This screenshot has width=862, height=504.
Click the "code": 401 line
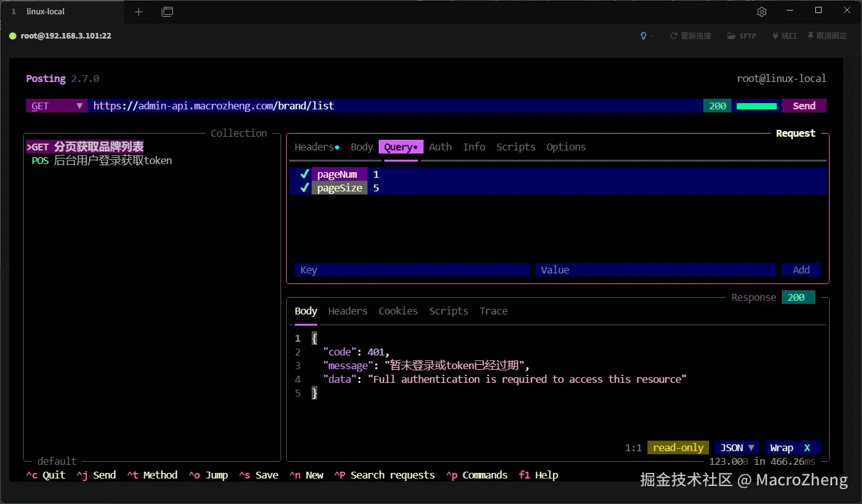[356, 352]
